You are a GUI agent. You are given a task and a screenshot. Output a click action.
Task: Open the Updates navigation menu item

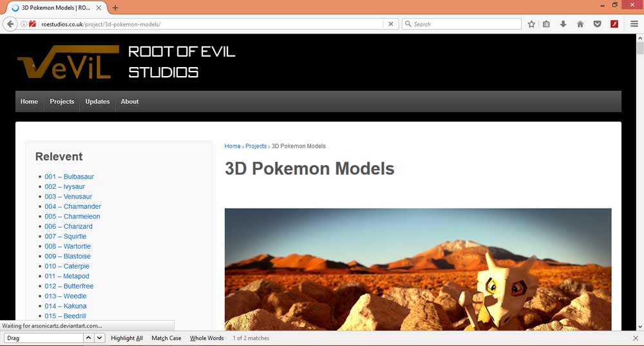pos(97,101)
